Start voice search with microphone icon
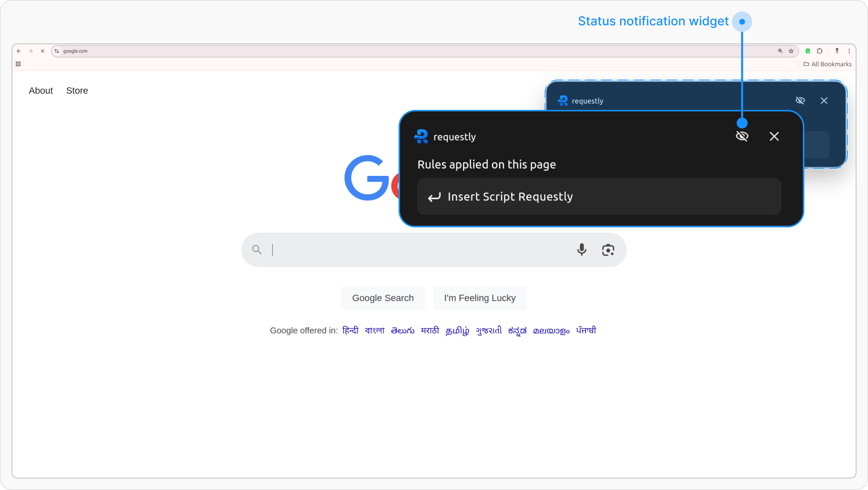This screenshot has width=868, height=490. (x=582, y=250)
